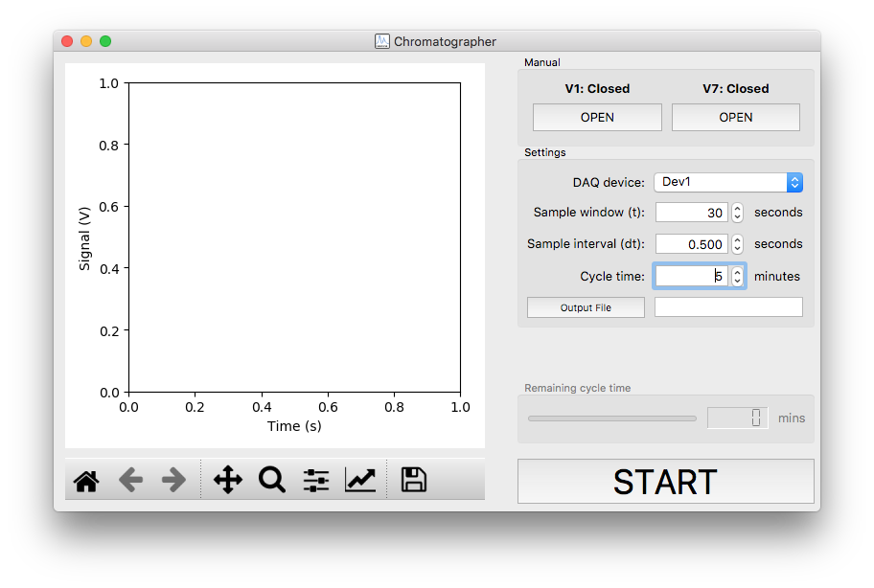
Task: Click inside the empty plot area
Action: point(294,237)
